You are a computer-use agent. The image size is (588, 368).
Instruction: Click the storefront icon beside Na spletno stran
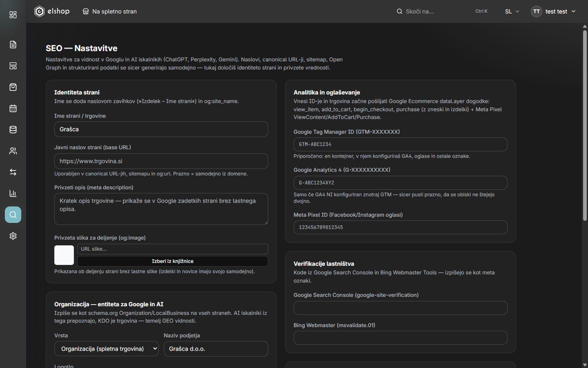pos(86,11)
